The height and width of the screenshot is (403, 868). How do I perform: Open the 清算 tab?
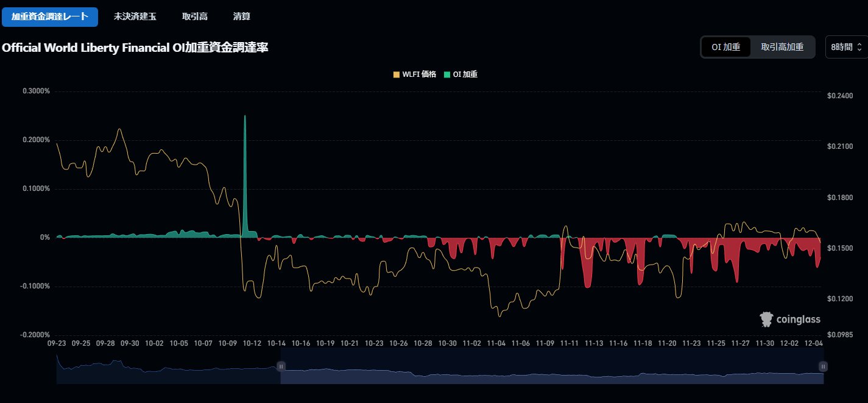(242, 16)
